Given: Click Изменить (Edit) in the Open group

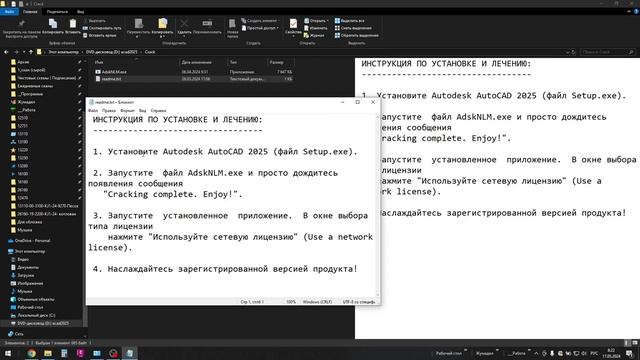Looking at the screenshot, I should tap(316, 28).
